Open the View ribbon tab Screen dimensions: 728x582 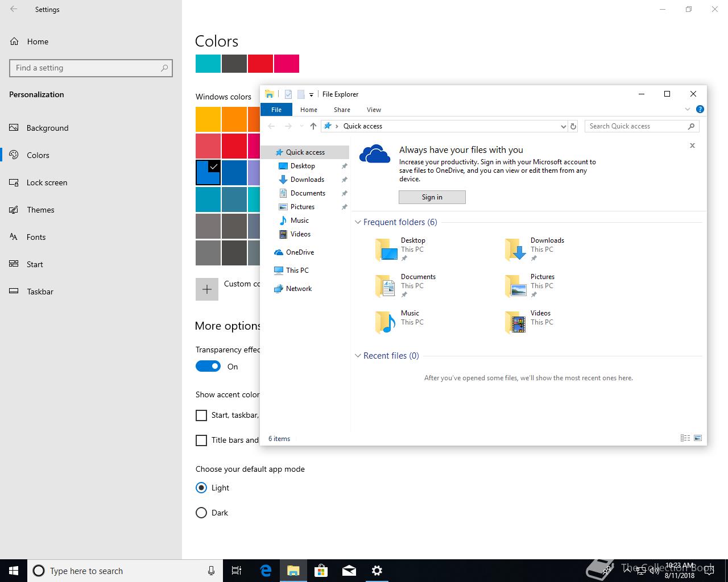point(374,110)
